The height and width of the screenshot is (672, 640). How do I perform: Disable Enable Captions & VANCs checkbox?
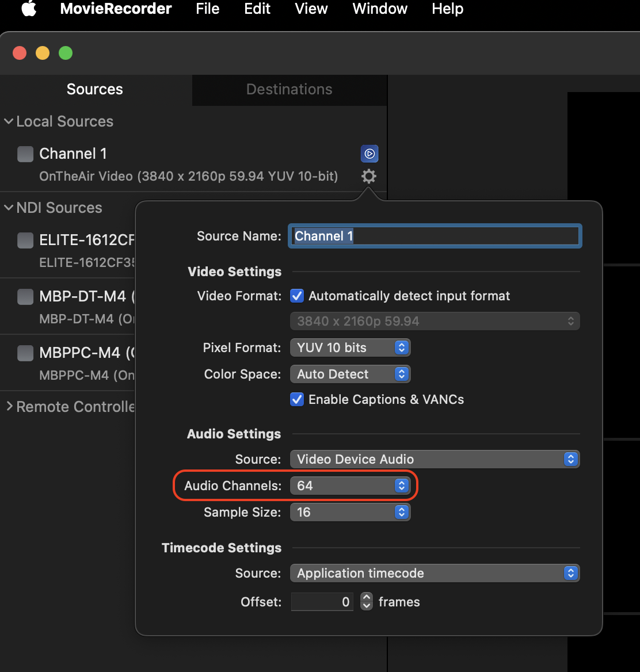[x=297, y=399]
